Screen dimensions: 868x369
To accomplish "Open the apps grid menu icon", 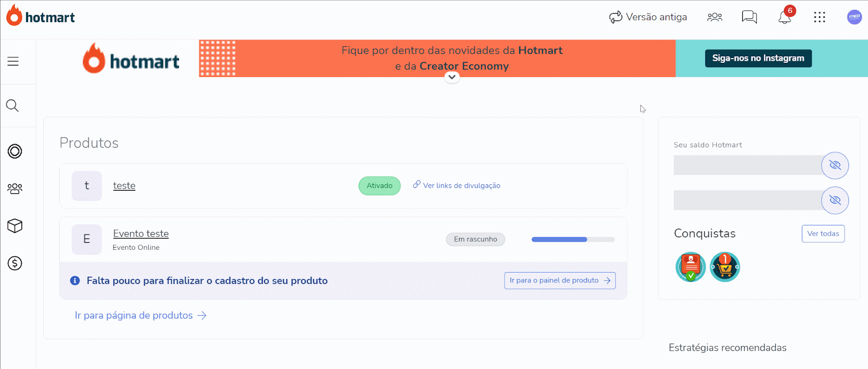I will click(820, 17).
